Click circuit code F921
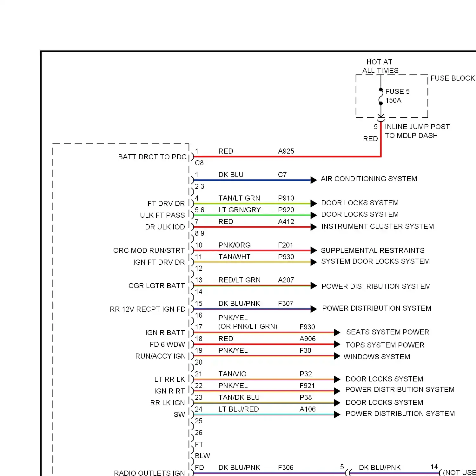 (x=307, y=386)
